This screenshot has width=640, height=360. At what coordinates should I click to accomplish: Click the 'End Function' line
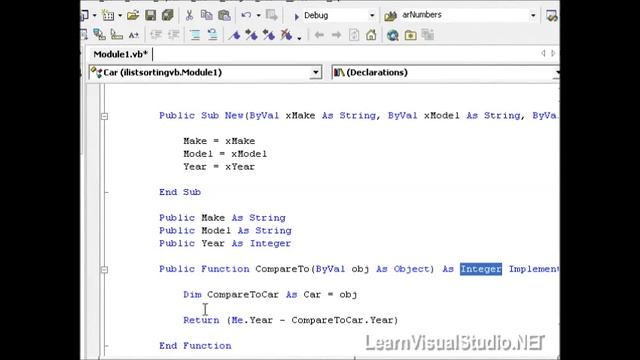click(x=195, y=346)
